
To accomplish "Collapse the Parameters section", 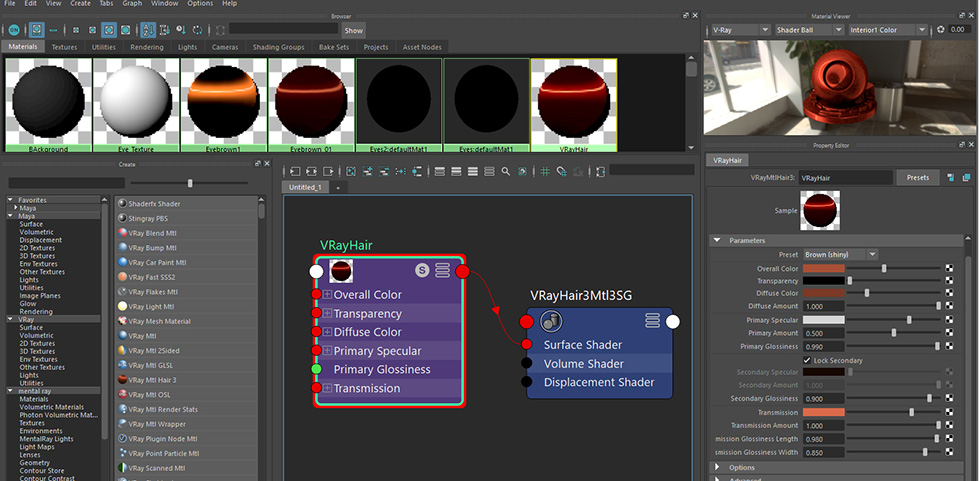I will [x=717, y=240].
